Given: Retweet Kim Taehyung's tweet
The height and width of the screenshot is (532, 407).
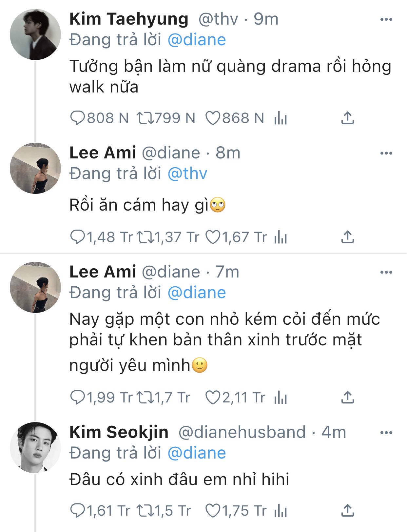Looking at the screenshot, I should (x=145, y=118).
